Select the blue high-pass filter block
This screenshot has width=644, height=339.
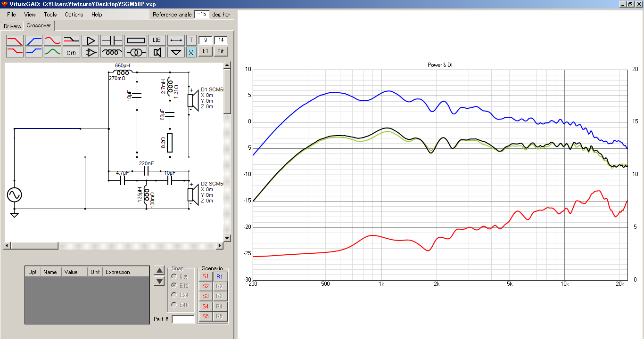33,40
